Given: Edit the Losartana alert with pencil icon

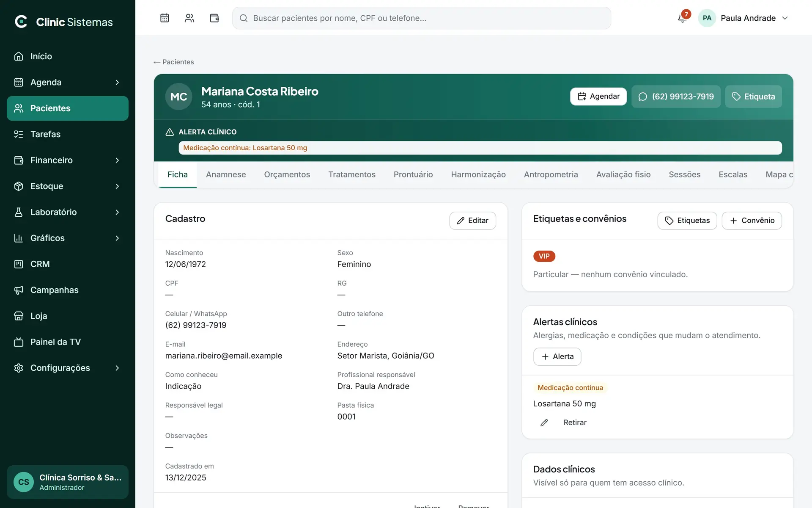Looking at the screenshot, I should 544,422.
